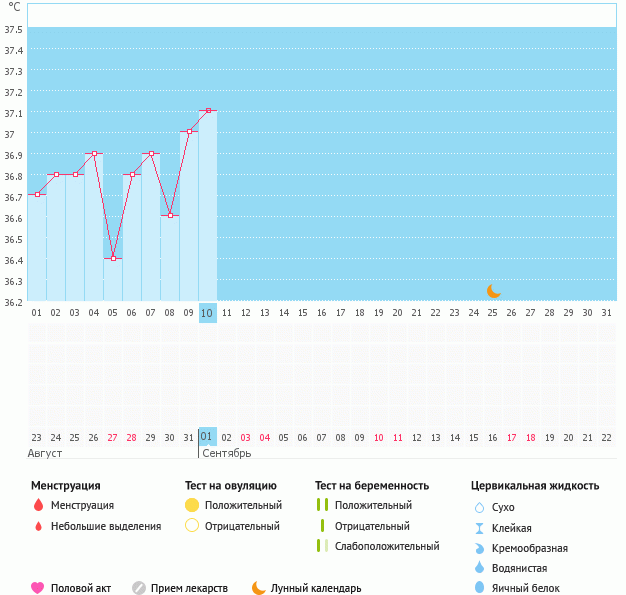Click the small Небольшие выделения drop icon
Screen dimensions: 626x595
tap(38, 526)
